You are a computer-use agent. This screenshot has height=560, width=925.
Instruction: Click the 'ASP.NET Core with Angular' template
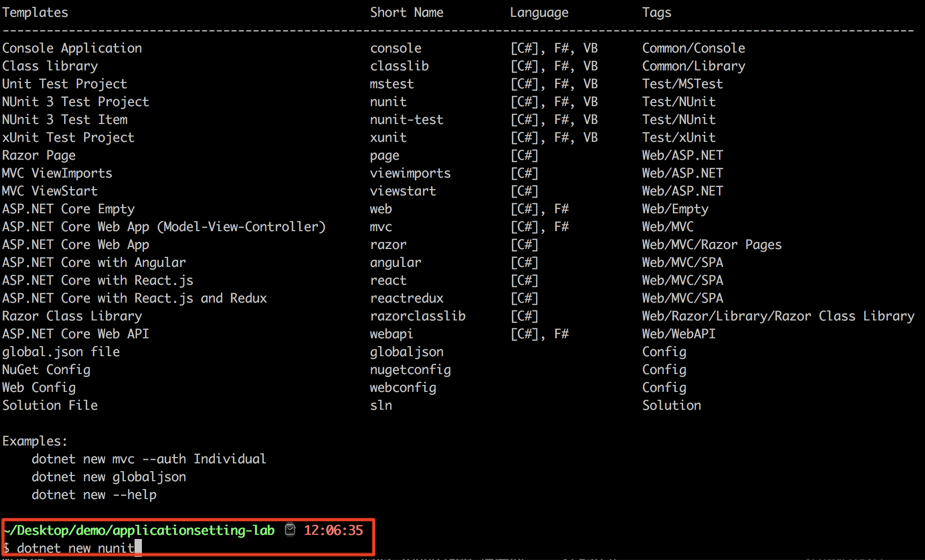coord(94,263)
